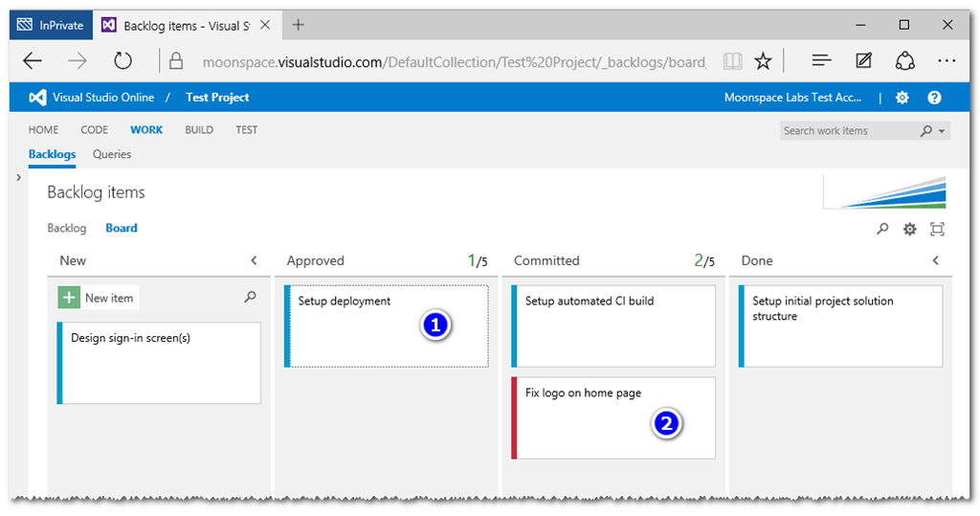Open account settings gear in blue header
Screen dimensions: 980x516
[x=902, y=98]
